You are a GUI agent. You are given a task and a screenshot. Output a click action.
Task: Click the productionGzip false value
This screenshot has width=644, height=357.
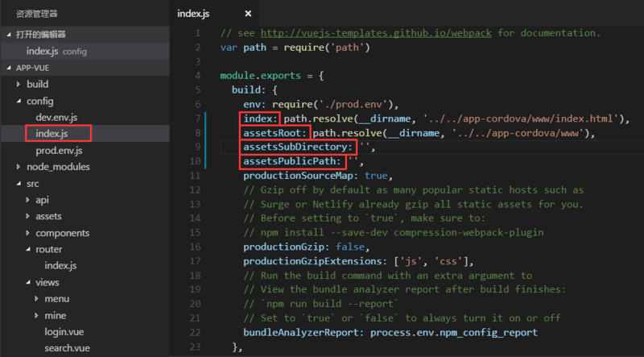(350, 247)
